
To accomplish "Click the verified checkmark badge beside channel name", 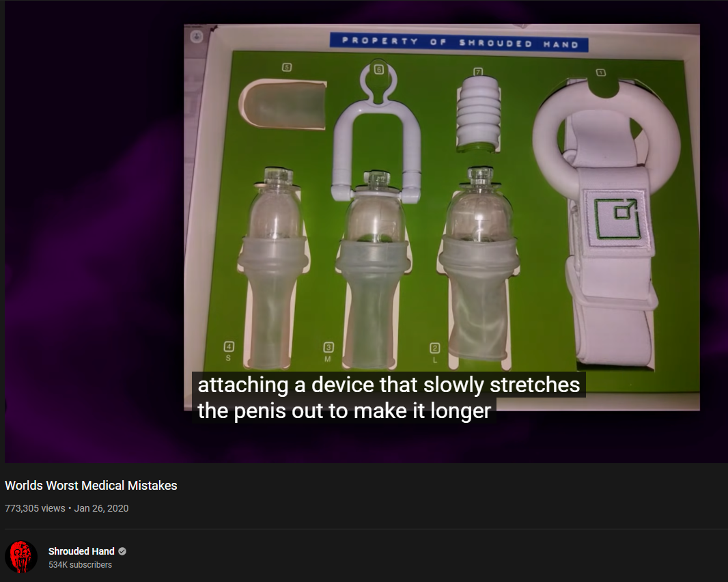I will pos(122,551).
